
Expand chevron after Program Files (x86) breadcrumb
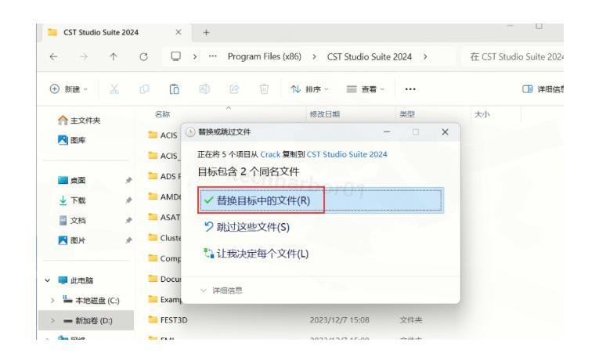[314, 57]
